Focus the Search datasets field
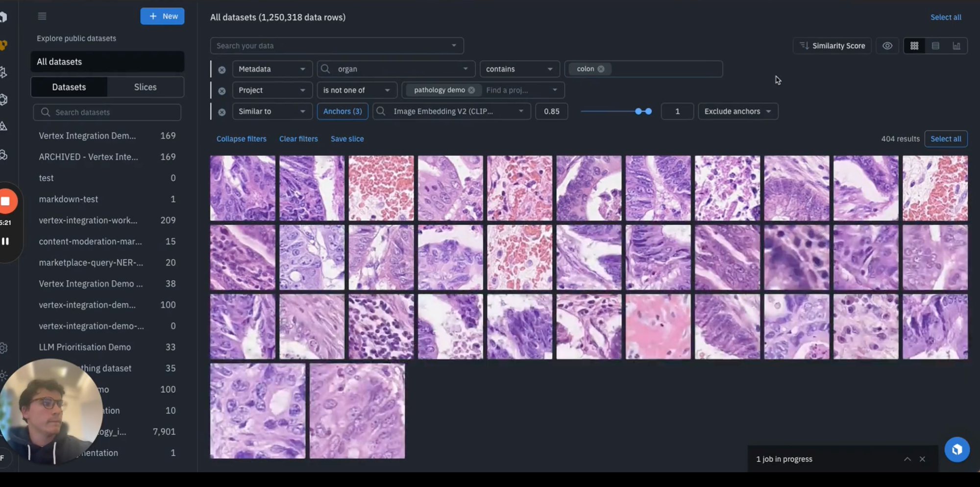 [107, 112]
